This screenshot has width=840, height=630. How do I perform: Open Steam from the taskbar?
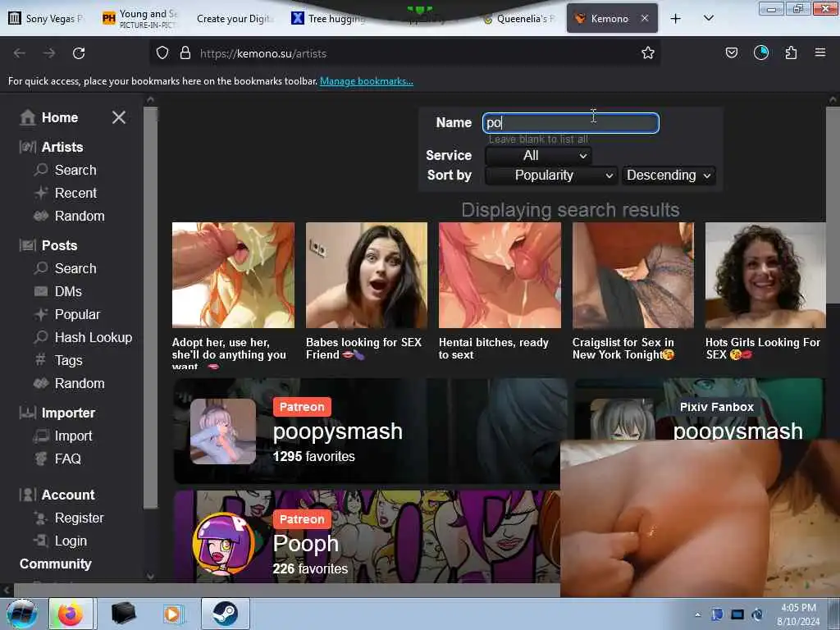pyautogui.click(x=225, y=614)
